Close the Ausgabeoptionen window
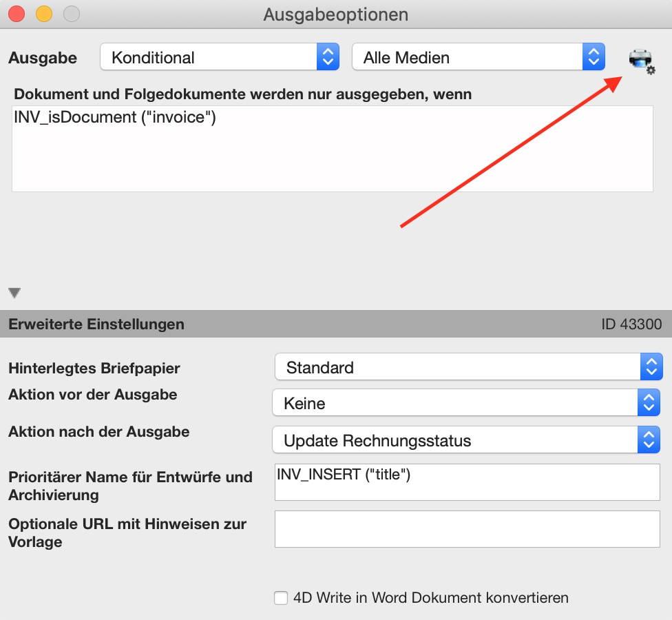The height and width of the screenshot is (620, 672). [x=17, y=14]
